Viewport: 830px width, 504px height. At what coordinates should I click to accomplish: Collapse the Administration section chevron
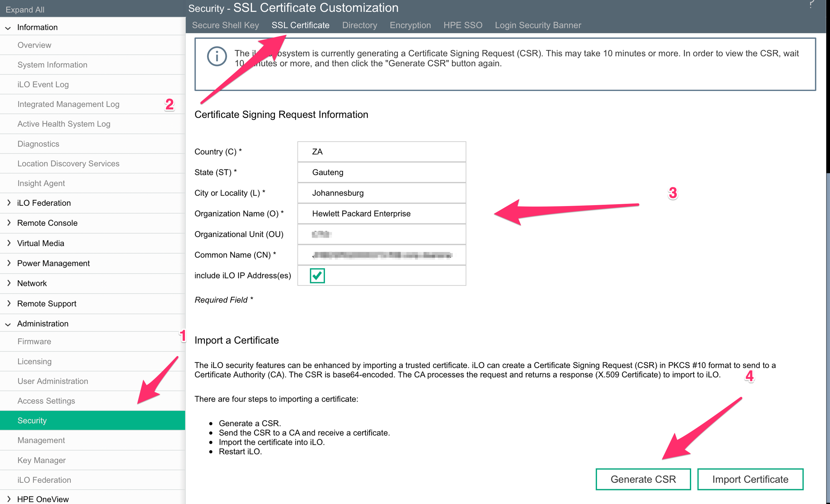pyautogui.click(x=8, y=324)
